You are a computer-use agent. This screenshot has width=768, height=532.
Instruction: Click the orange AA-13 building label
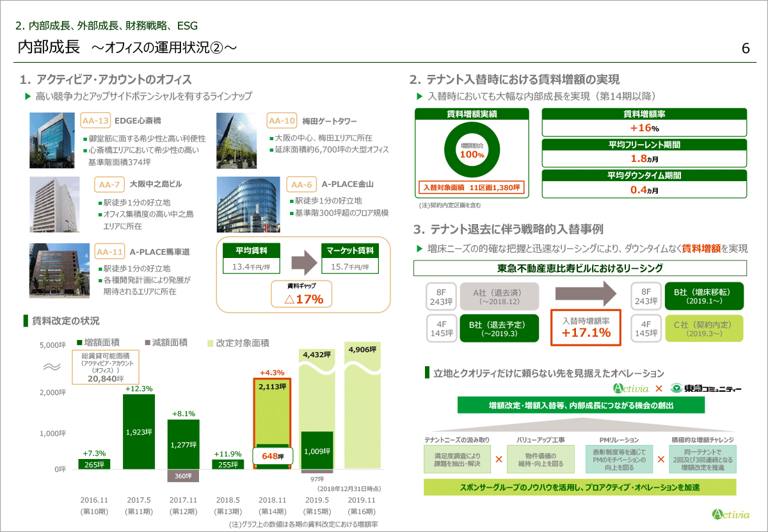(x=96, y=120)
